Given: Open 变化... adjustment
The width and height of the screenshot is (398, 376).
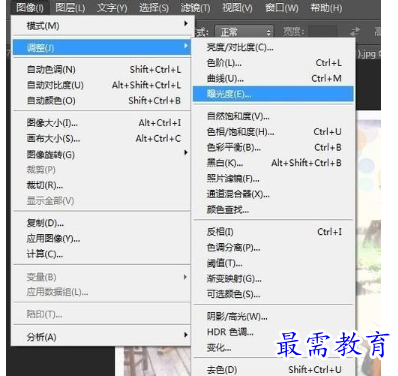Looking at the screenshot, I should [x=273, y=348].
